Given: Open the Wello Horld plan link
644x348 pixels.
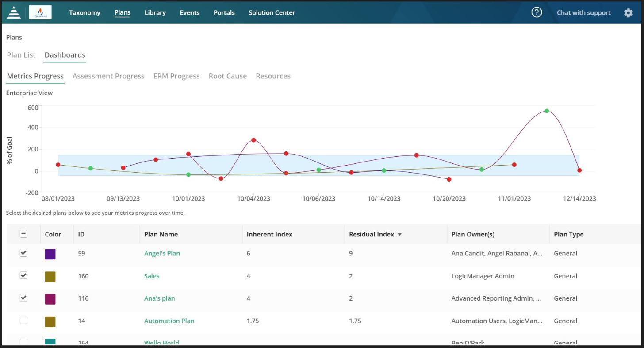Looking at the screenshot, I should [x=161, y=343].
